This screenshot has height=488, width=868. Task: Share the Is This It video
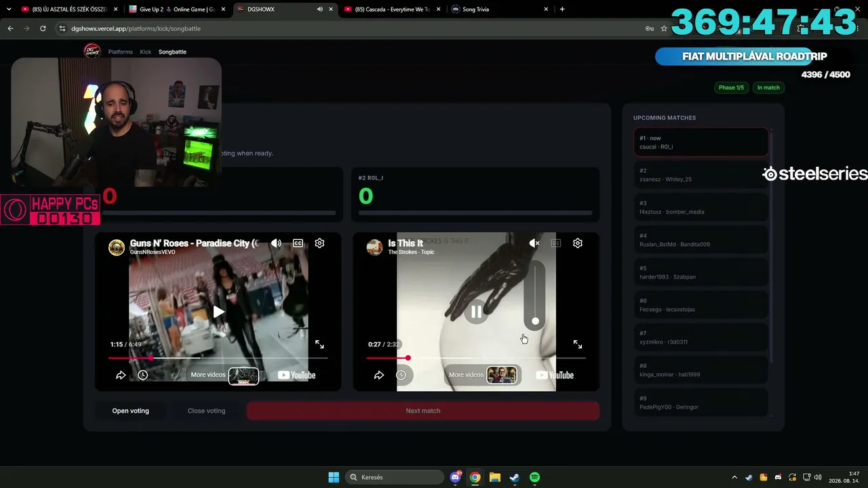click(379, 375)
